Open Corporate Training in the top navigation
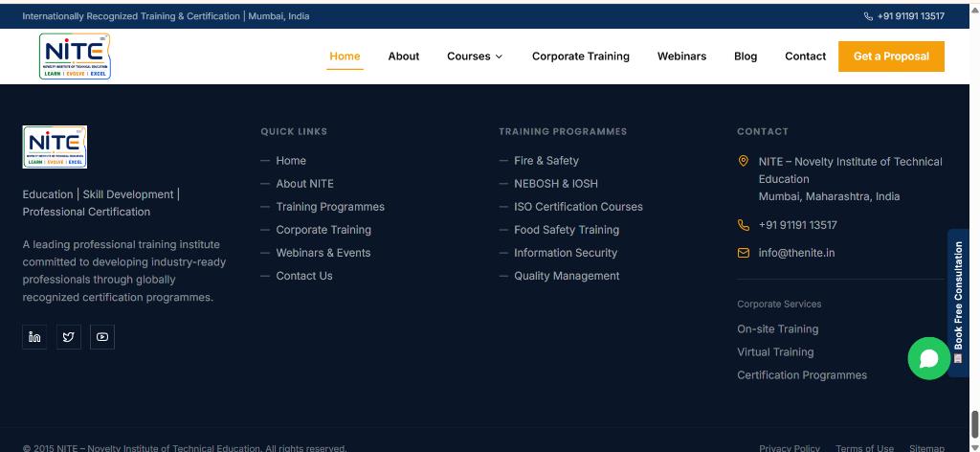Image resolution: width=980 pixels, height=452 pixels. (x=581, y=56)
